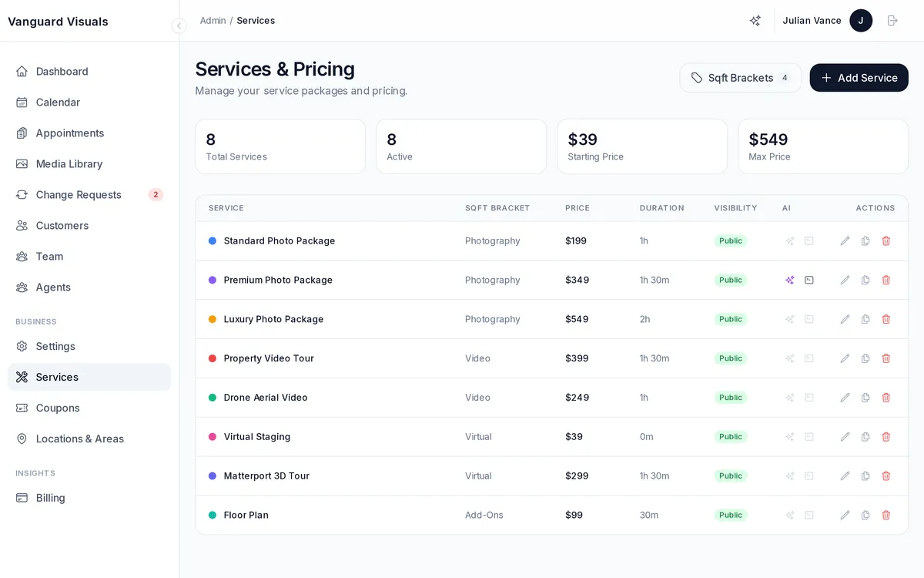Navigate to Admin in the breadcrumb
Viewport: 924px width, 578px height.
(213, 21)
